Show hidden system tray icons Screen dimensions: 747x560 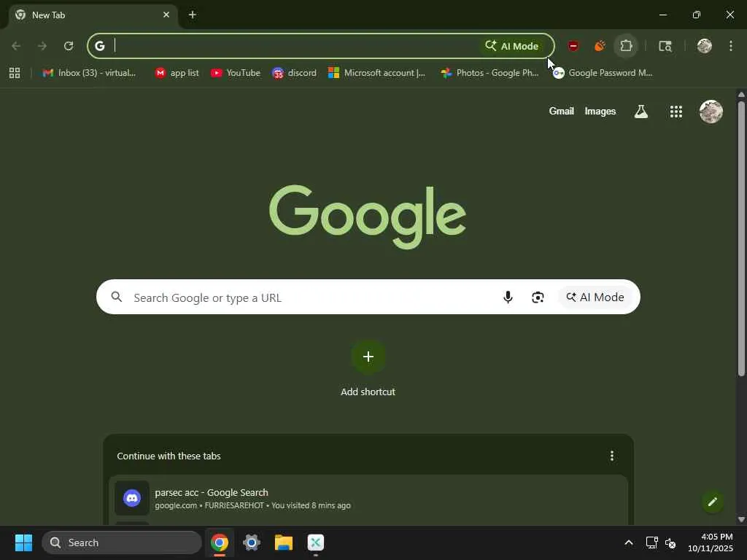(629, 542)
